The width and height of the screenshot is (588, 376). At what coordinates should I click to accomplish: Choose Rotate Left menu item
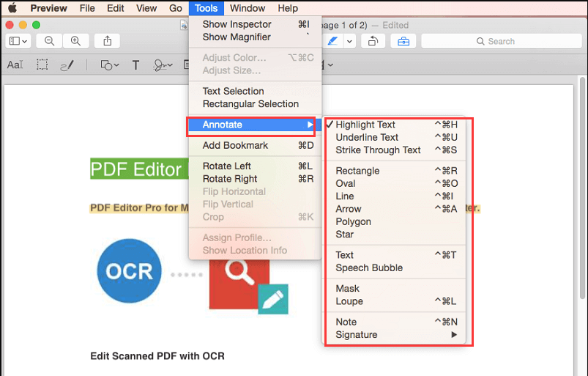pos(226,166)
